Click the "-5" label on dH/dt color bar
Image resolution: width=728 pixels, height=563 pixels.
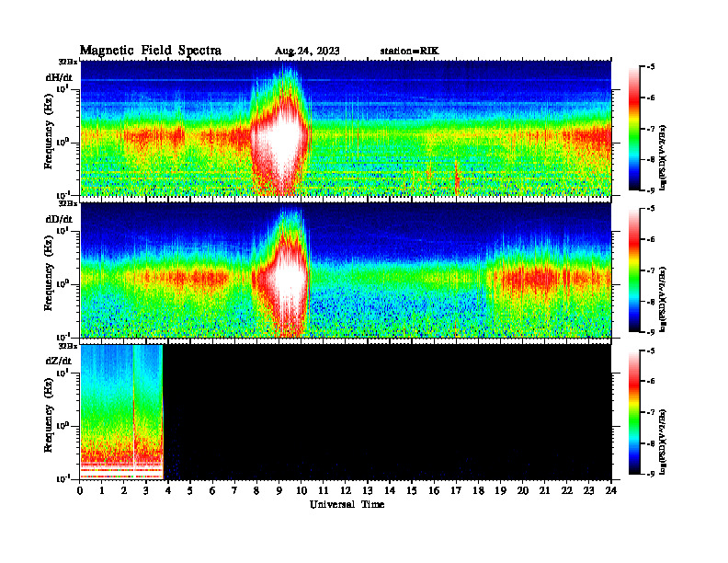(651, 67)
